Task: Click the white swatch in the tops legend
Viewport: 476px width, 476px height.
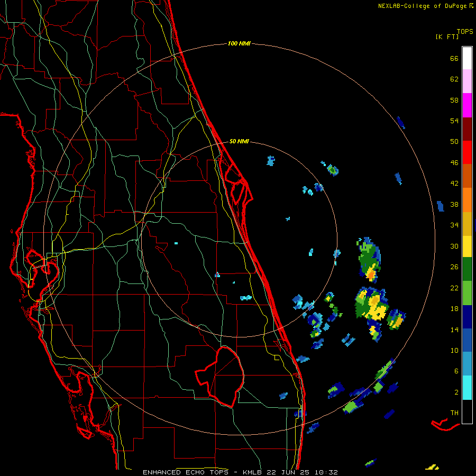Action: [467, 58]
